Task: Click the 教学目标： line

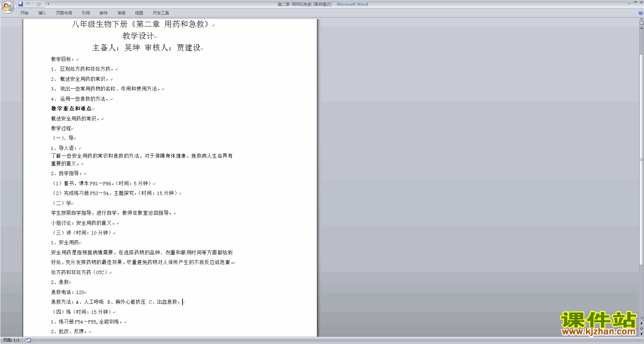Action: point(63,59)
